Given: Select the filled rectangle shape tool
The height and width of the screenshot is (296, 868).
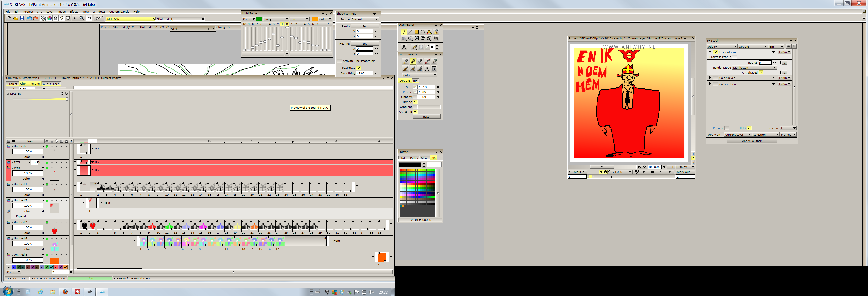Looking at the screenshot, I should point(416,32).
